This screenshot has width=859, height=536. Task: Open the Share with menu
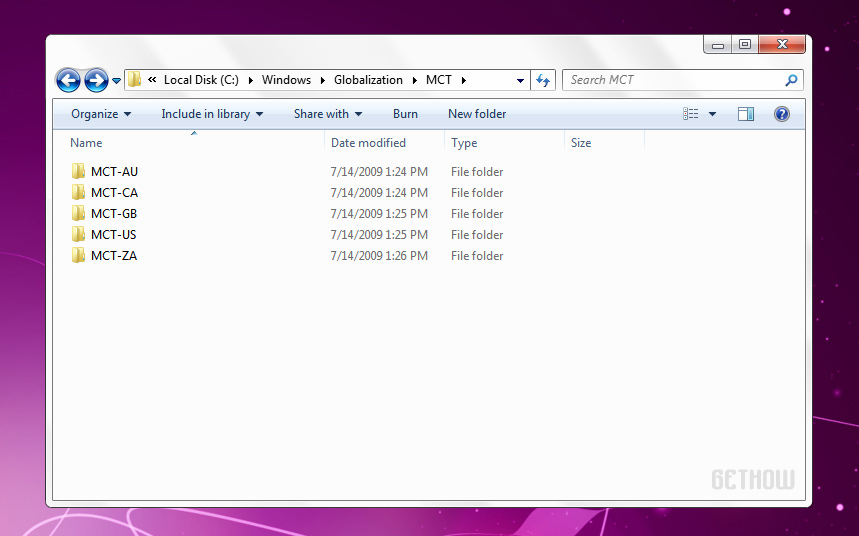pyautogui.click(x=328, y=114)
